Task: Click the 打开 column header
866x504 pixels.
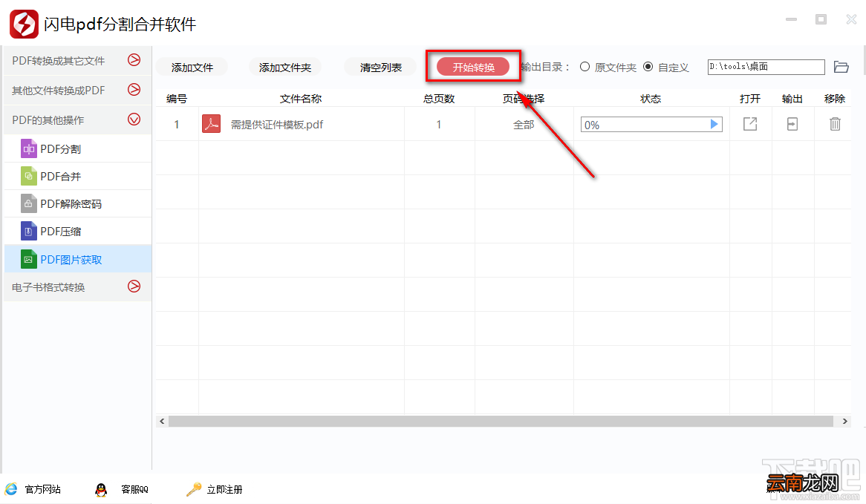Action: pos(750,99)
